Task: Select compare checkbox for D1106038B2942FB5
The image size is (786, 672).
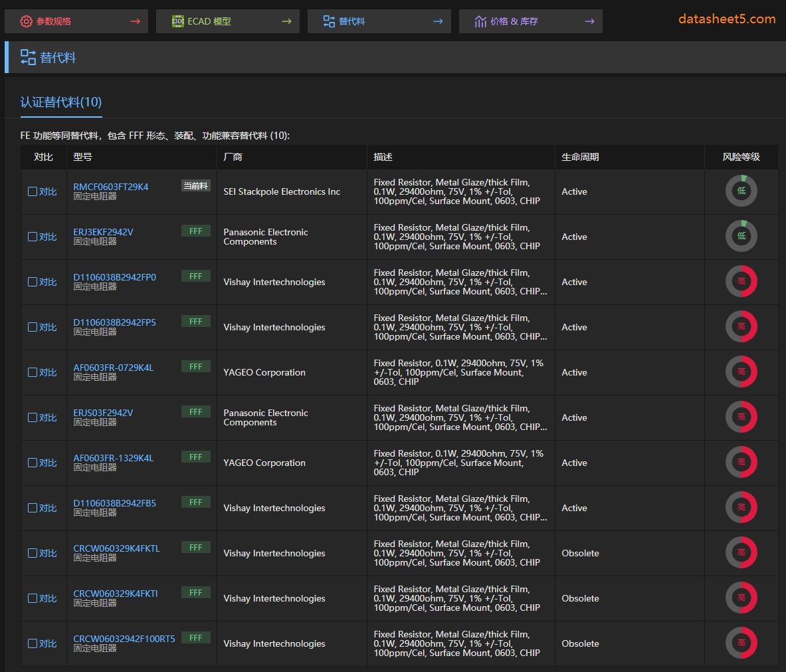Action: (33, 508)
